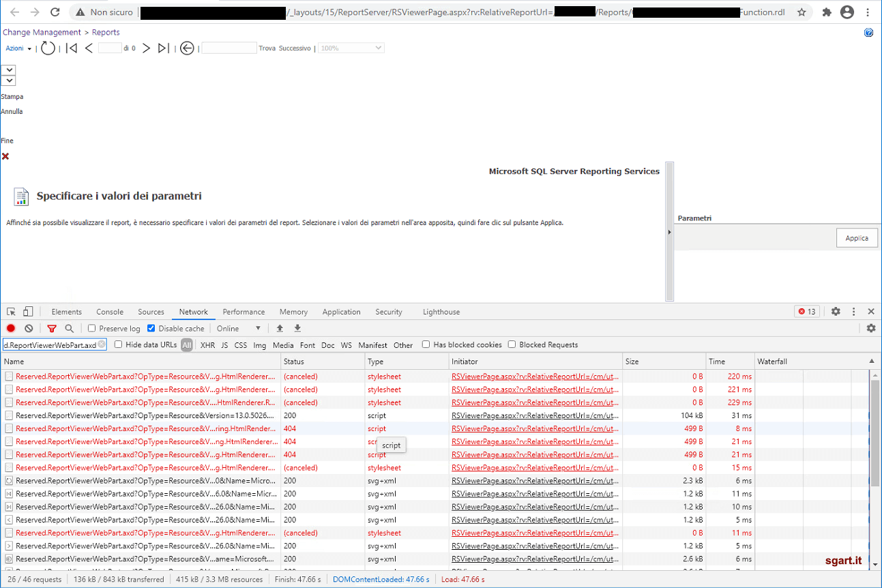Click the red X icon under Fine
Screen dimensions: 882x588
tap(5, 156)
